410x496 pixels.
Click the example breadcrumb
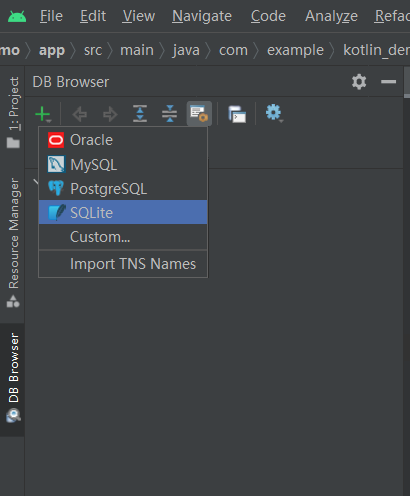pos(295,51)
